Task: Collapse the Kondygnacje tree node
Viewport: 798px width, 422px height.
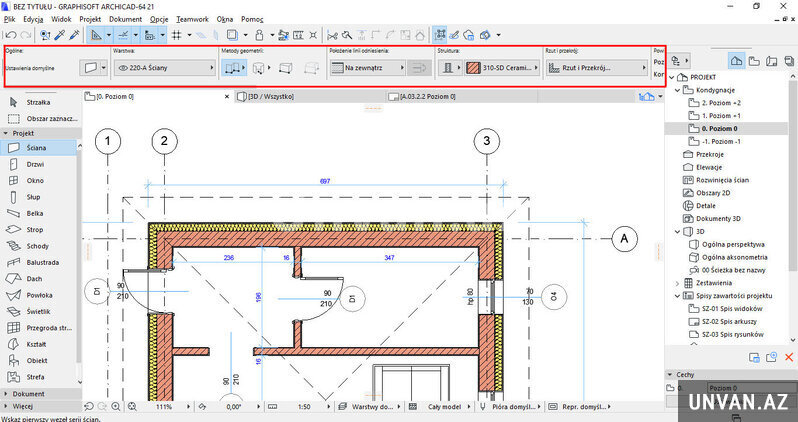Action: click(677, 90)
